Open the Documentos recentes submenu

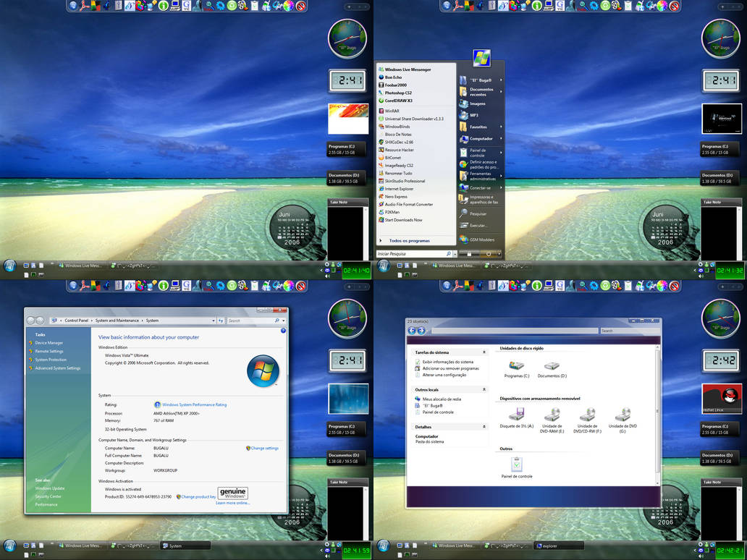480,92
